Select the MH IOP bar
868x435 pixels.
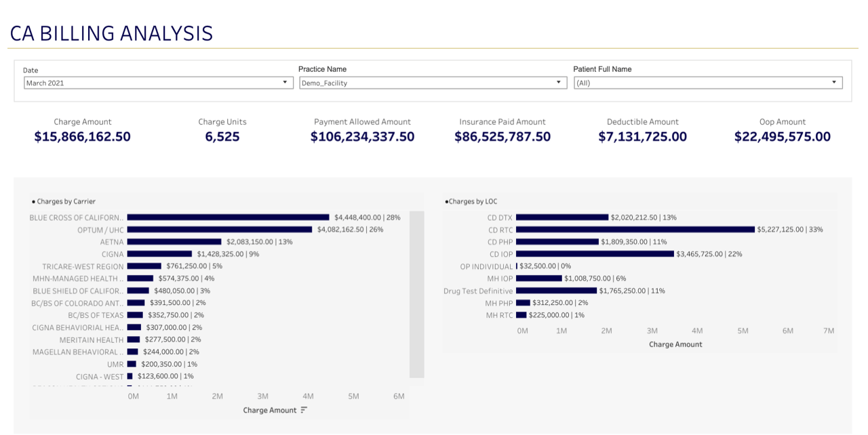point(538,278)
